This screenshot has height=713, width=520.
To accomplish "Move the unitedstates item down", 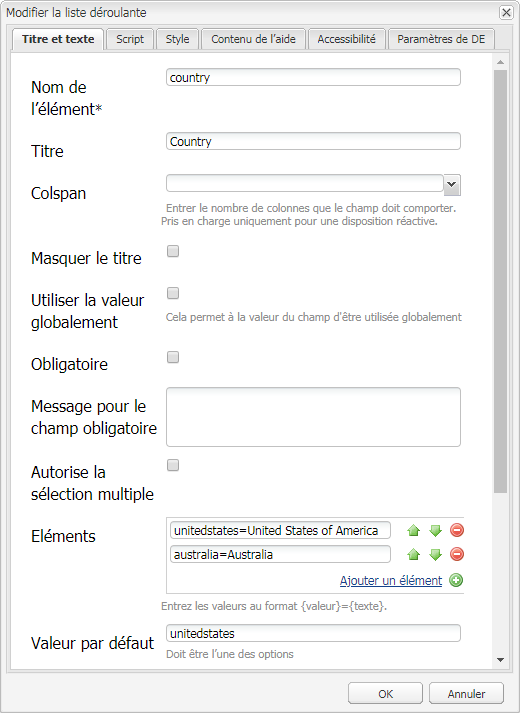I will point(435,530).
